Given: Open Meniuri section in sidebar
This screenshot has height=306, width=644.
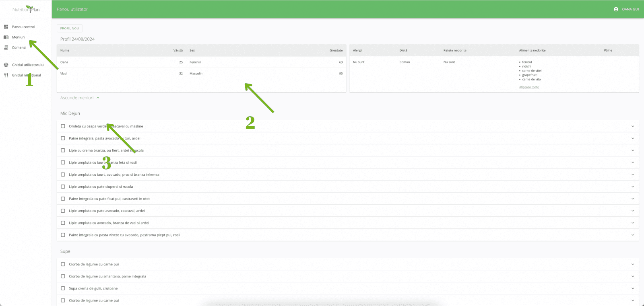Looking at the screenshot, I should click(x=18, y=37).
